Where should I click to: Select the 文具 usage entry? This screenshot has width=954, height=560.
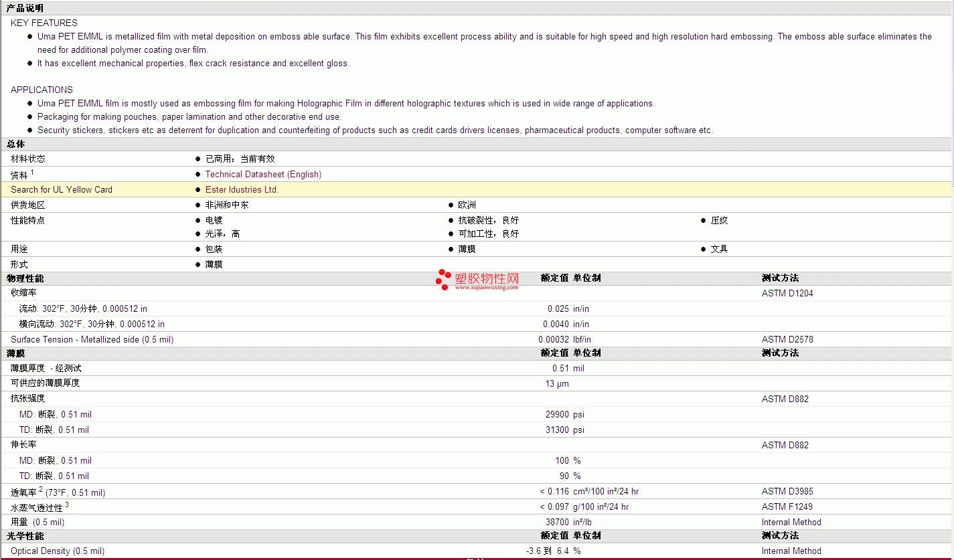click(x=720, y=249)
